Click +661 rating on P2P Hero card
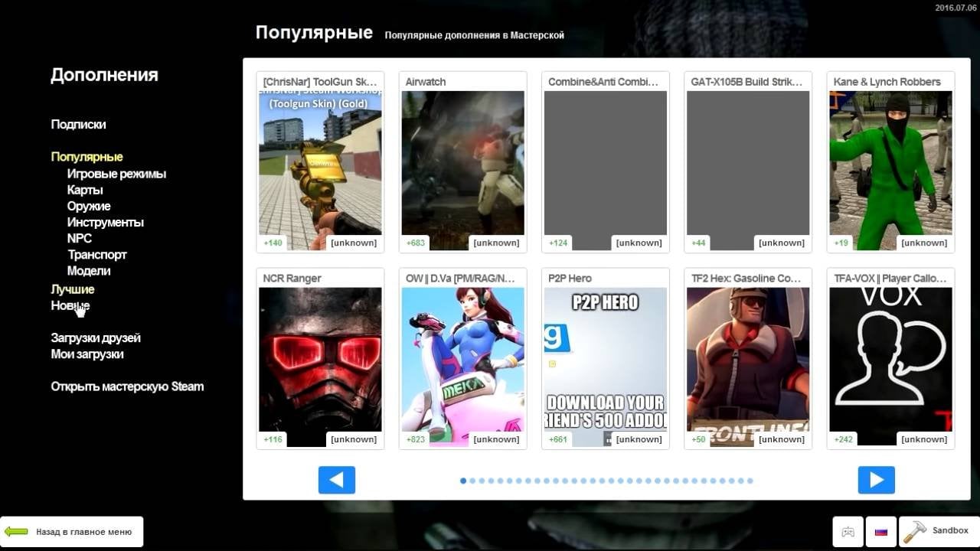The width and height of the screenshot is (980, 551). [558, 439]
